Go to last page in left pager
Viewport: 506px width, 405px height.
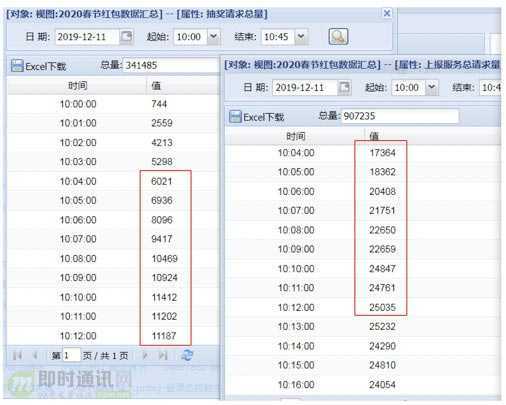[x=163, y=356]
